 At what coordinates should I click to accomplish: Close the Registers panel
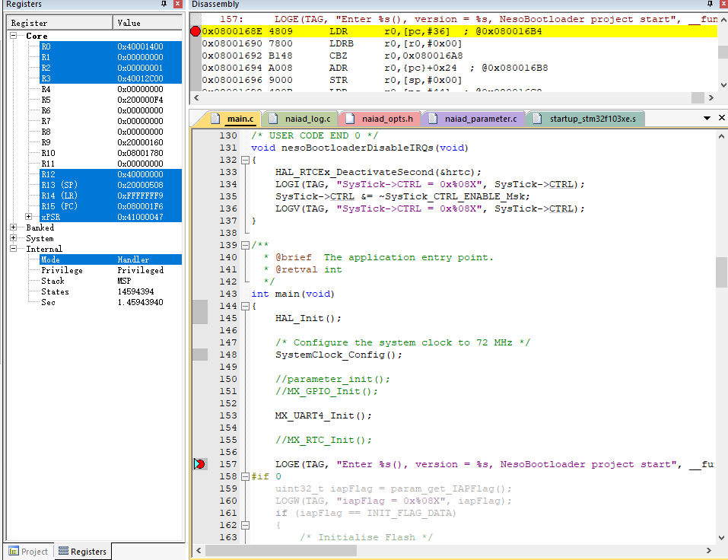[177, 5]
